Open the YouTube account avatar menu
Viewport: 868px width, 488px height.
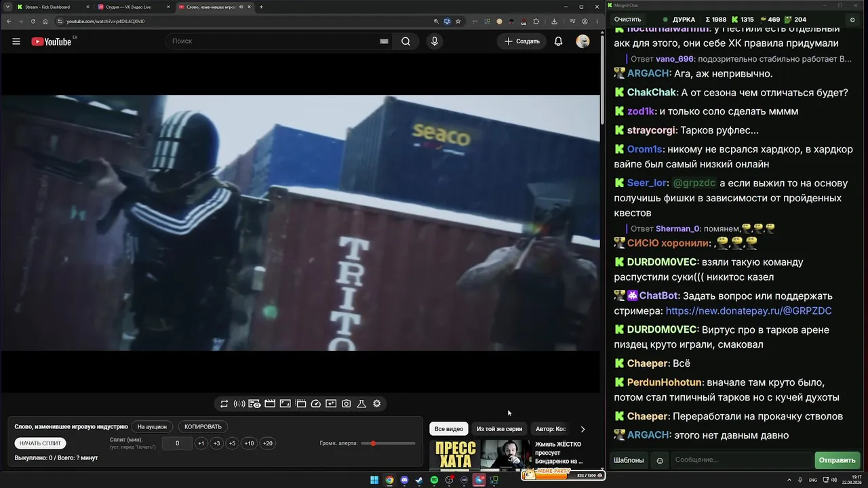[583, 41]
